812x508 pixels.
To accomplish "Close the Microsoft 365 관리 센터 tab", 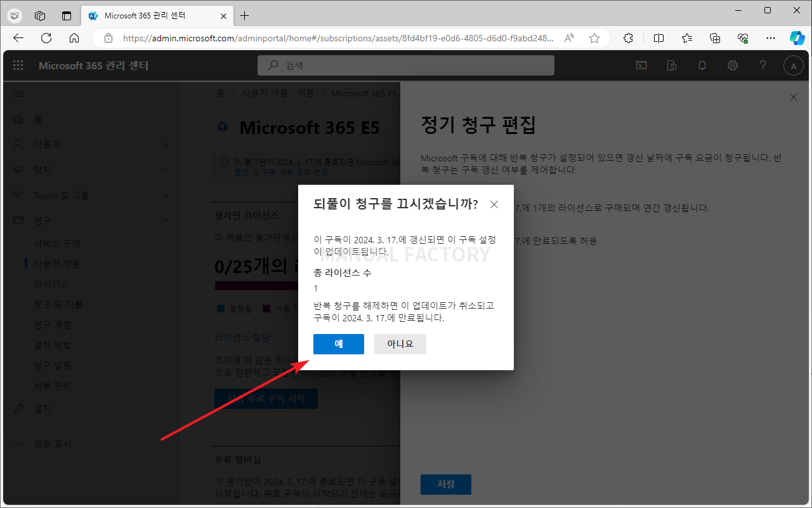I will pyautogui.click(x=223, y=15).
